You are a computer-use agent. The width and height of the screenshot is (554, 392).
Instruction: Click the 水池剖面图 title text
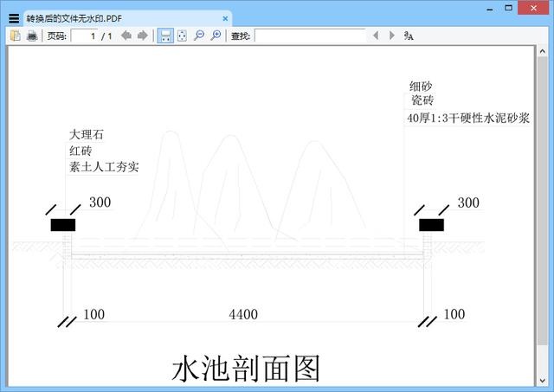click(x=246, y=368)
